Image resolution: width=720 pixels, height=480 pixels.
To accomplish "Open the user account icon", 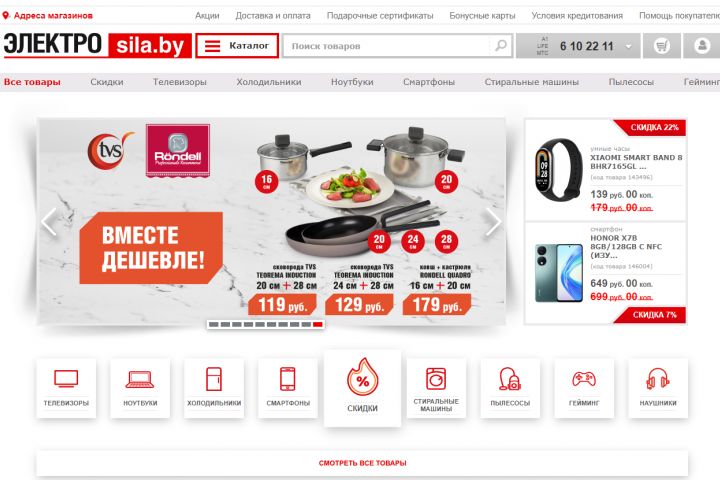I will click(702, 45).
